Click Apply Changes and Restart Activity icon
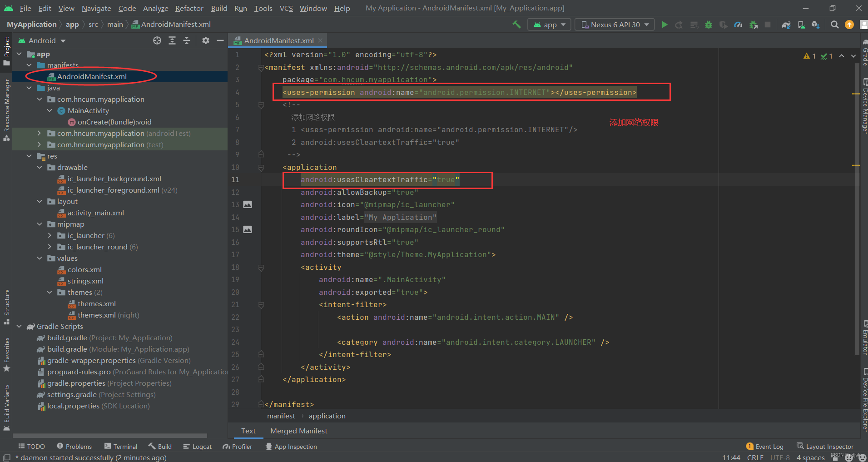Screen dimensions: 868x462 (x=679, y=25)
